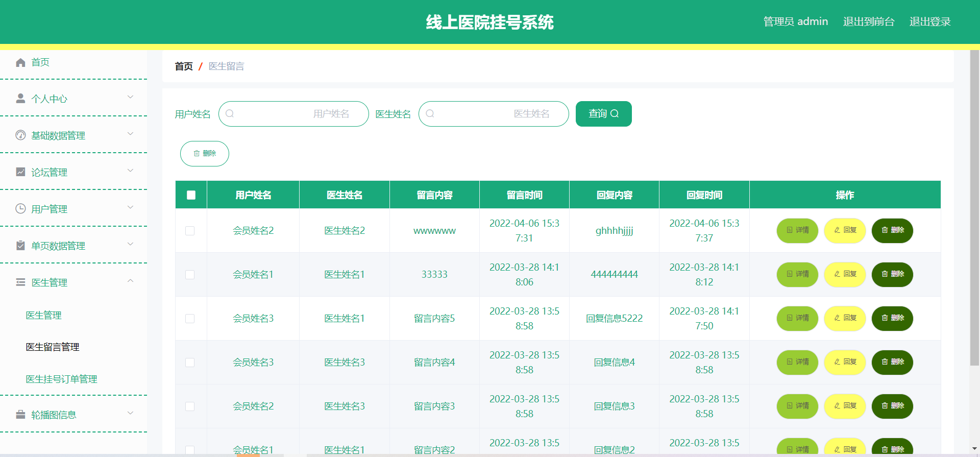Click 删除 for the 留言内容5 row
This screenshot has width=980, height=457.
[892, 318]
